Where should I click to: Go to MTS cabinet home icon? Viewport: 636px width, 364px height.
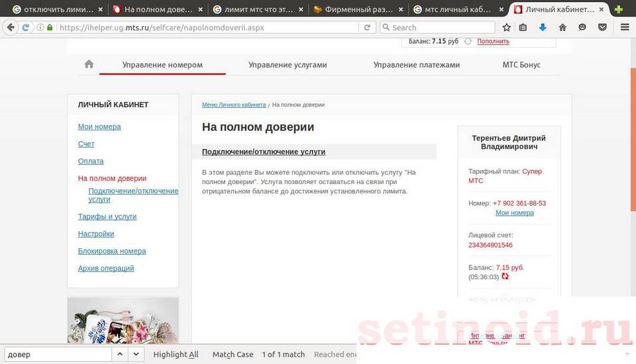pos(89,64)
